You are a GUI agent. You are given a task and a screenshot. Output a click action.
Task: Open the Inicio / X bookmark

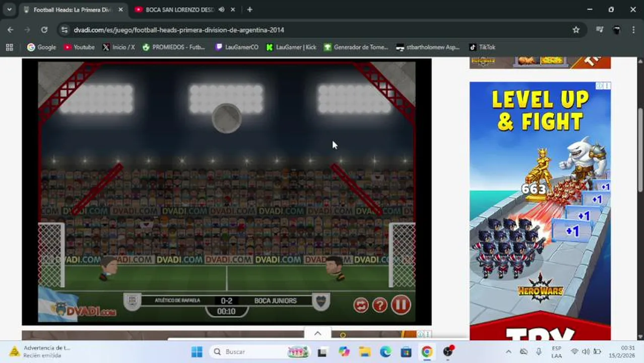(118, 47)
